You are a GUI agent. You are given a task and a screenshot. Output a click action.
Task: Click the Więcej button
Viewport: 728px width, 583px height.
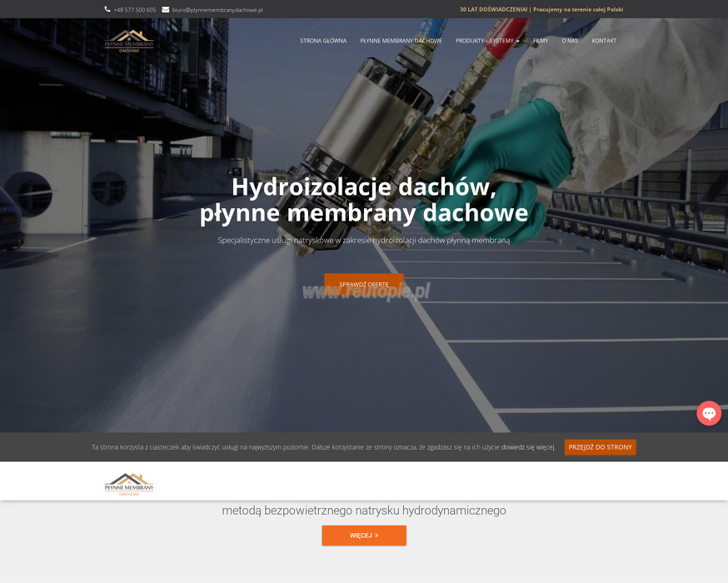(364, 536)
